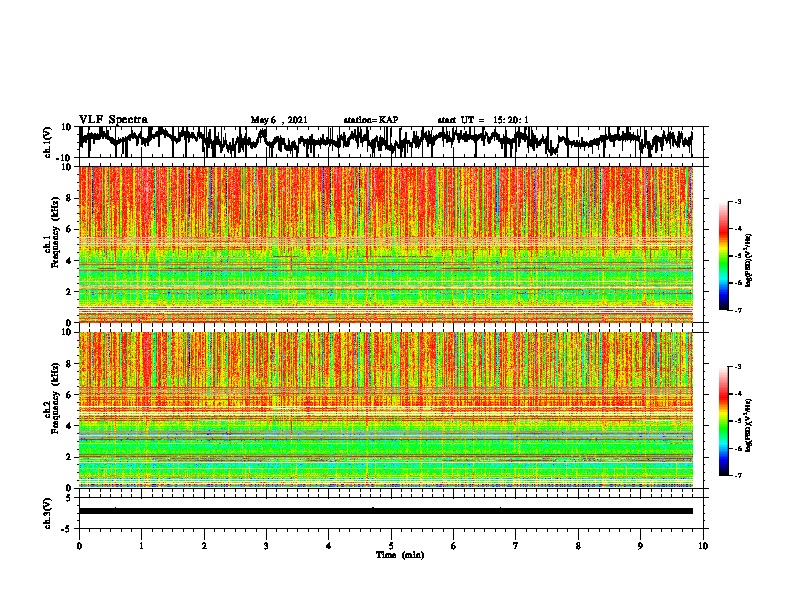Click the "8" kHz tick of ch.1 spectrogram
The width and height of the screenshot is (792, 612).
pos(70,198)
